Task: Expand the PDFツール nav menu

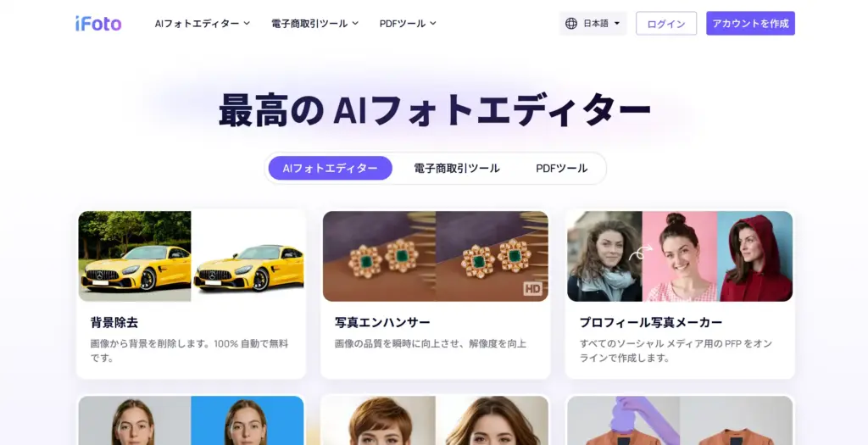Action: click(x=408, y=23)
